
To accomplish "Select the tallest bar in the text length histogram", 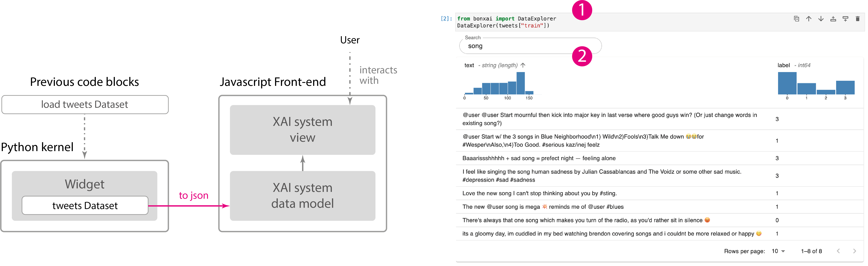I will tap(520, 84).
